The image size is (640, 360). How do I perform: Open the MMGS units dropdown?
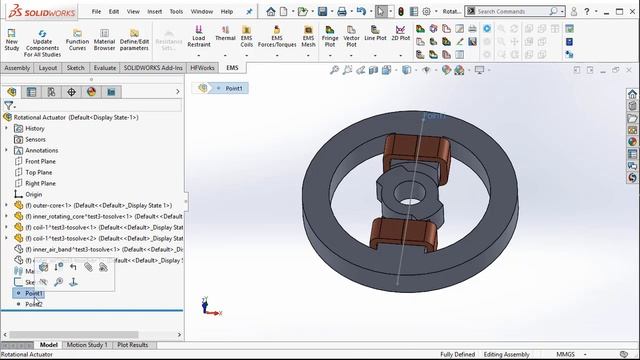click(x=585, y=354)
